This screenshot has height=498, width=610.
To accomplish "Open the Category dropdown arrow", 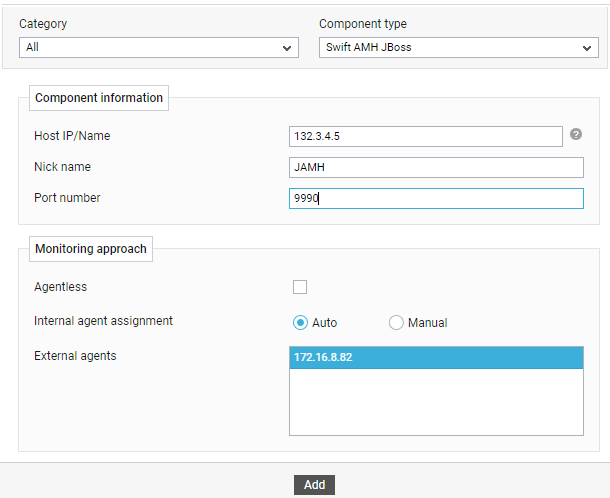I will pos(287,48).
